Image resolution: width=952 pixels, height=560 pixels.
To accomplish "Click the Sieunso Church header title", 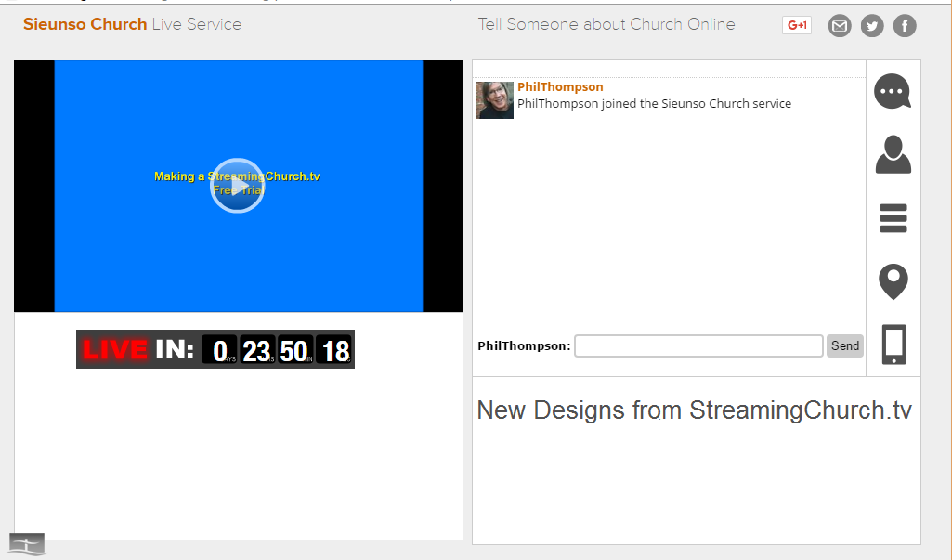I will pos(85,24).
